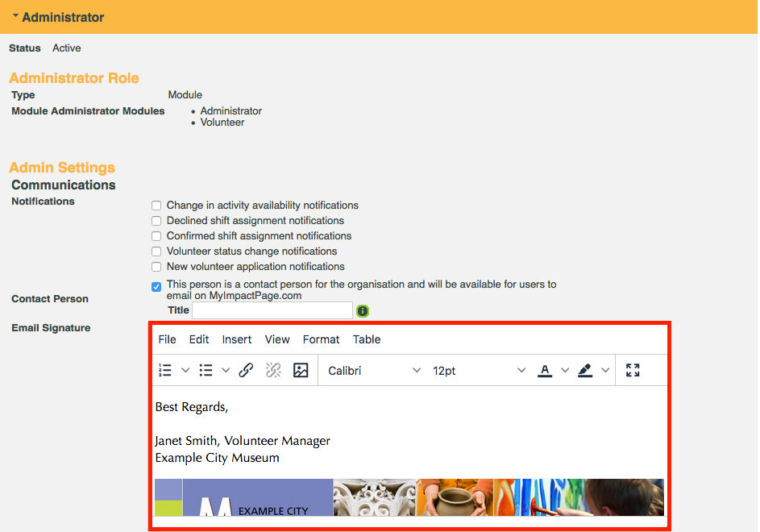Tick Declined shift assignment notifications
Image resolution: width=760 pixels, height=532 pixels.
point(156,221)
